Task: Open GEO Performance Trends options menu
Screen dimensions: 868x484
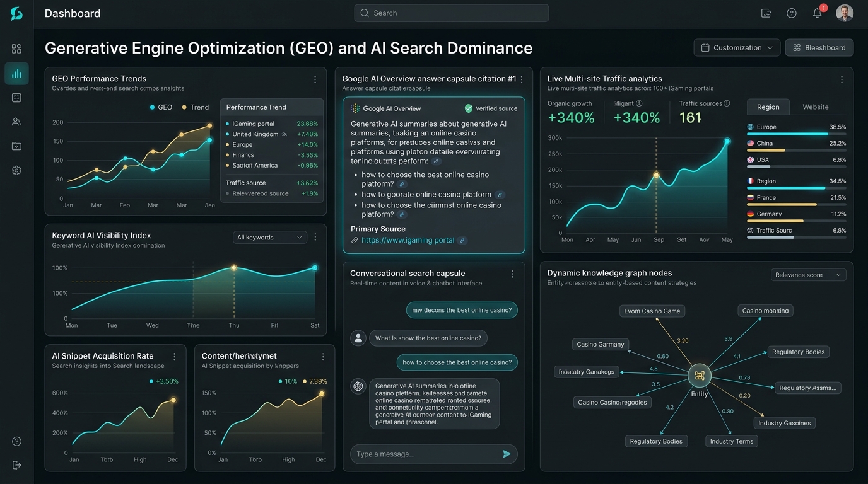Action: (315, 79)
